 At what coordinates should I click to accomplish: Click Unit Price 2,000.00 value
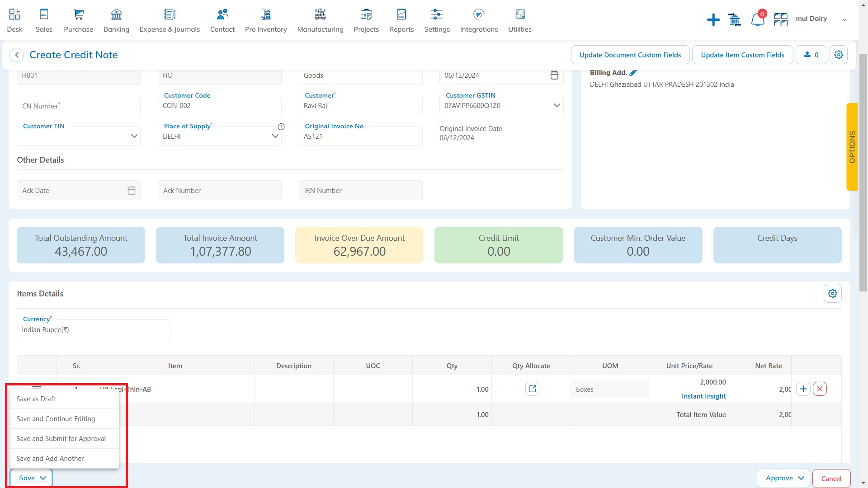712,382
